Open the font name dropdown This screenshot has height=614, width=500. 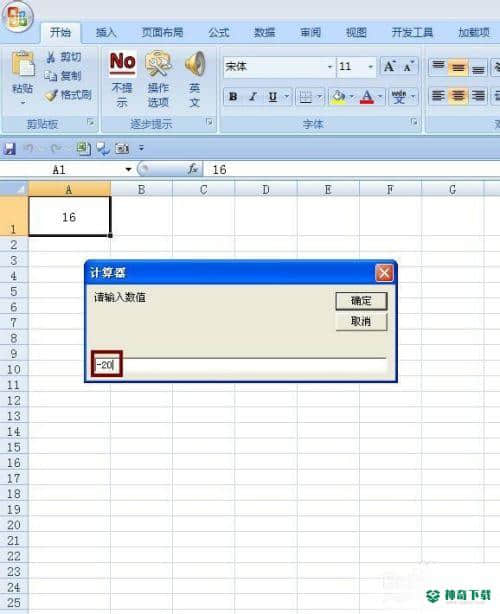[330, 67]
